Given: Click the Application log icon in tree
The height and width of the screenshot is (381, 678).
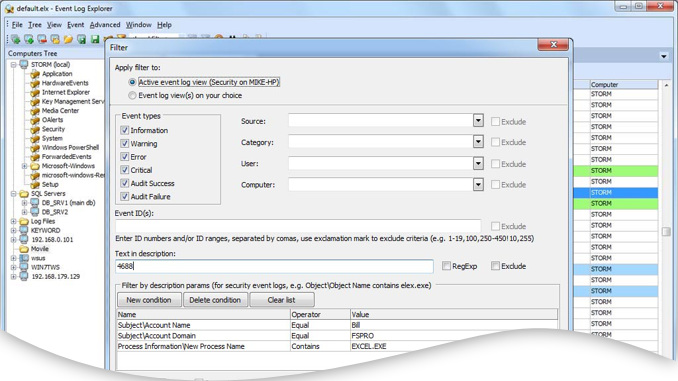Looking at the screenshot, I should point(35,74).
